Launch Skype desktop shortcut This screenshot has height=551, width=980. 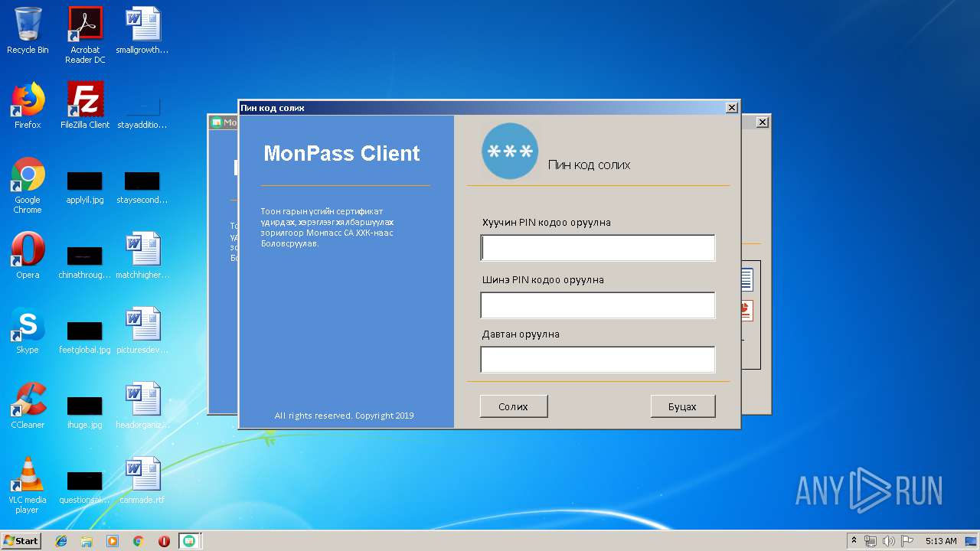28,331
